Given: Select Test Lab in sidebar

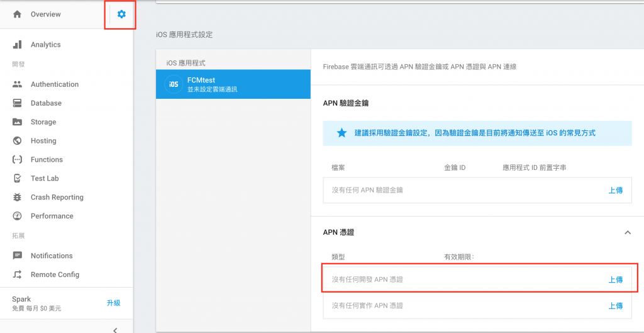Looking at the screenshot, I should point(45,178).
